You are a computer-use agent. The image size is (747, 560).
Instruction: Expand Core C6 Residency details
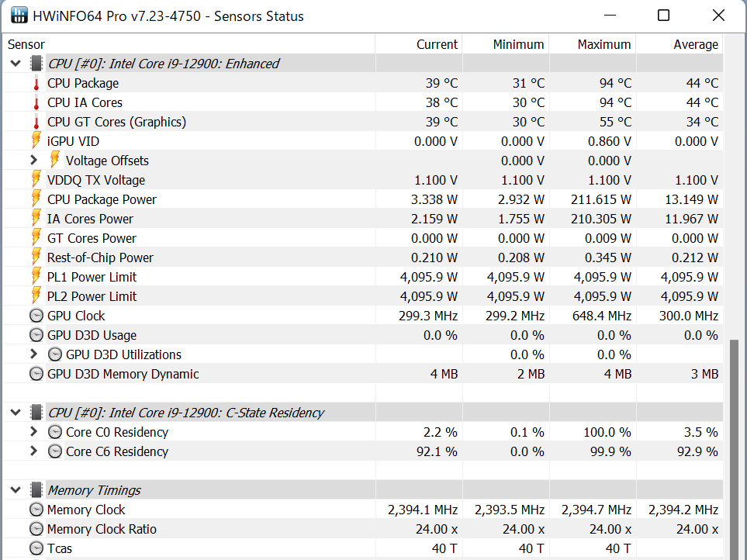(x=33, y=451)
